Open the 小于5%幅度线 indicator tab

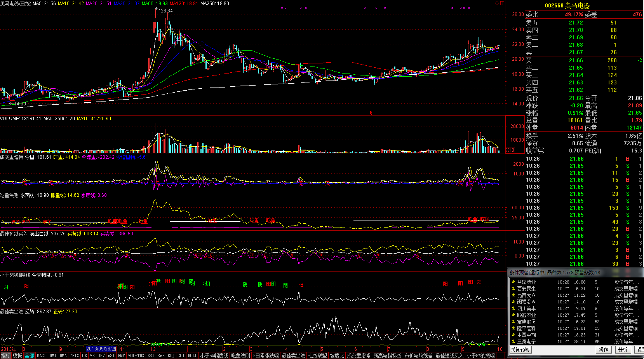point(214,355)
